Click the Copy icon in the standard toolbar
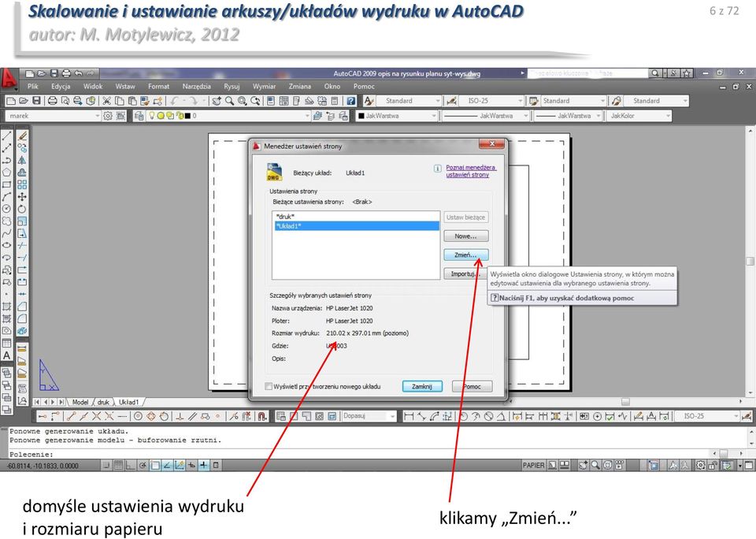The image size is (756, 539). (x=119, y=101)
